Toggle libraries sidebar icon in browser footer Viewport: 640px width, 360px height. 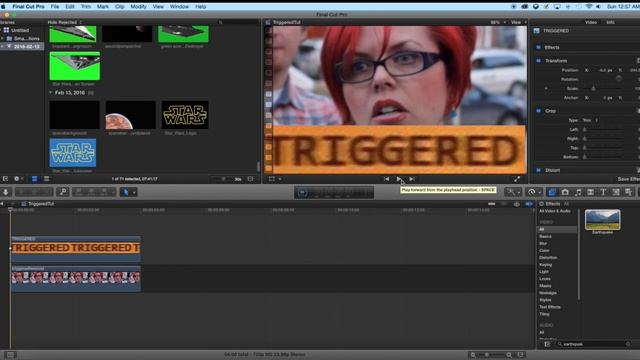click(5, 179)
